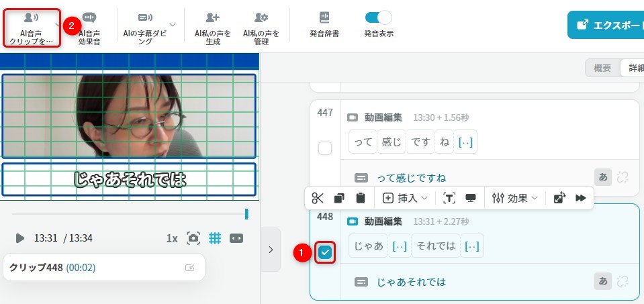Click the scissors cut icon
The width and height of the screenshot is (644, 304).
click(318, 198)
